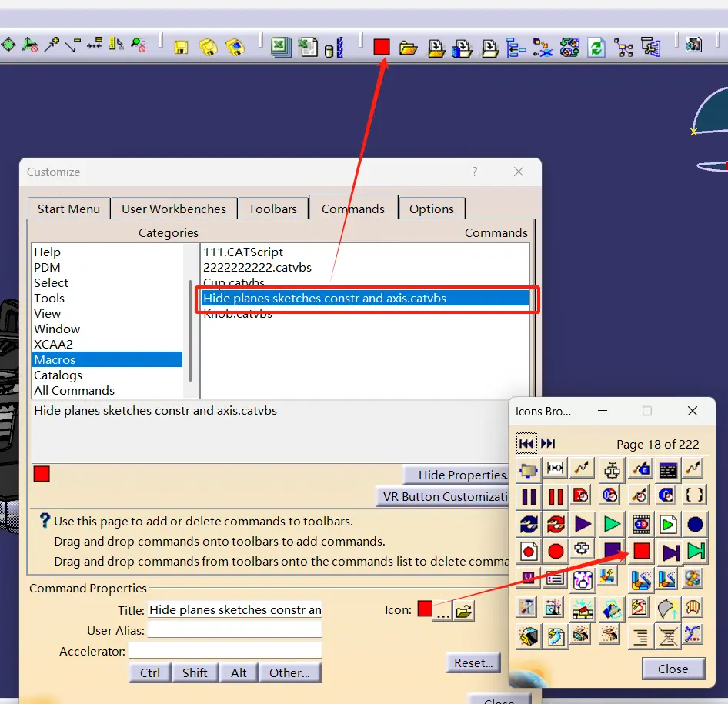Click the yellow Save icon in top toolbar

(181, 48)
